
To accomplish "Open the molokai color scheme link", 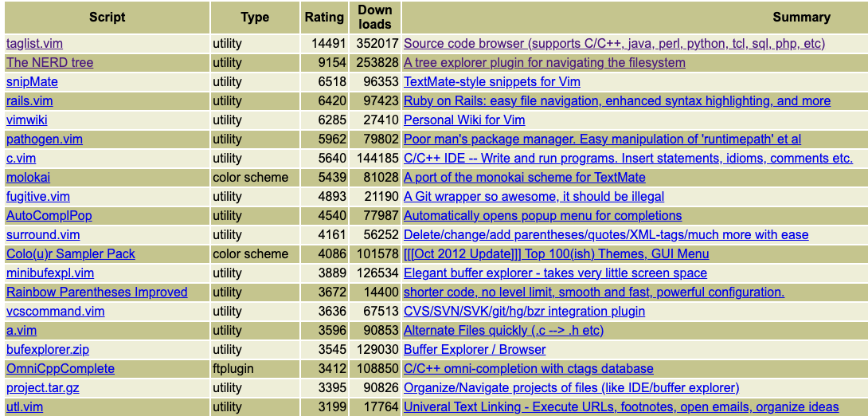I will (x=28, y=178).
